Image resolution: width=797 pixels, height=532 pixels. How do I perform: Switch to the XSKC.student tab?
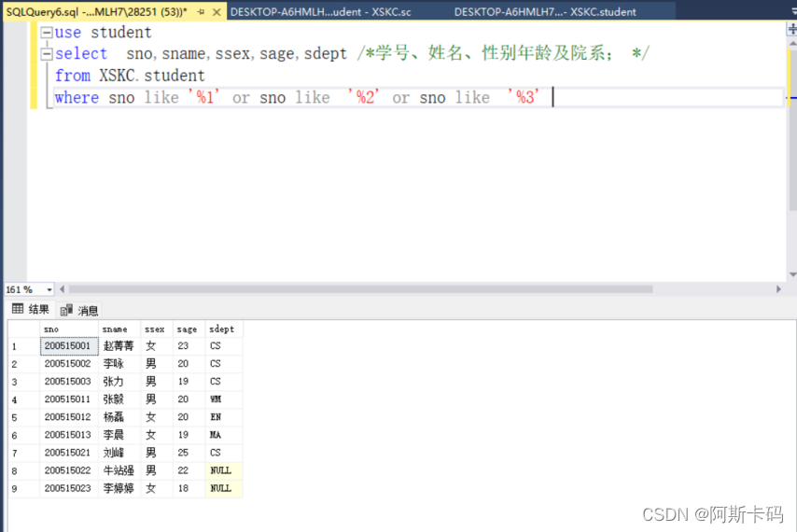[x=545, y=12]
